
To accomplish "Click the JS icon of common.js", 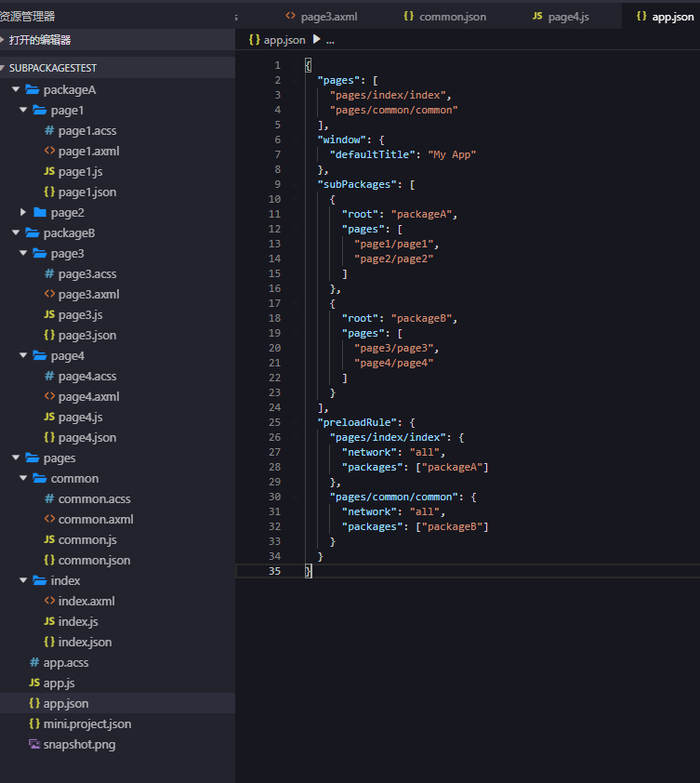I will pyautogui.click(x=49, y=539).
